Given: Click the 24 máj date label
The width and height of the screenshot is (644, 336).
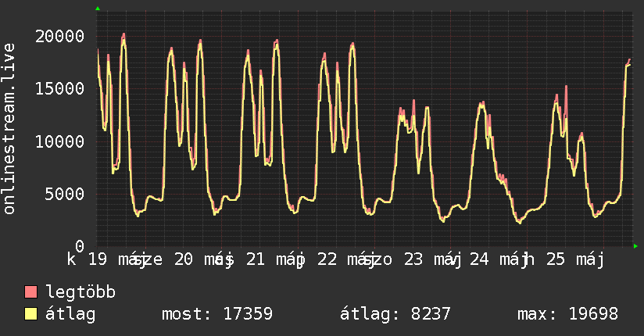Looking at the screenshot, I should pos(499,260).
